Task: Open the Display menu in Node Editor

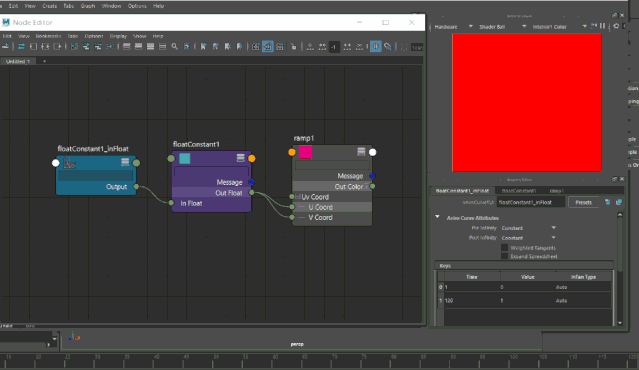Action: [x=118, y=36]
